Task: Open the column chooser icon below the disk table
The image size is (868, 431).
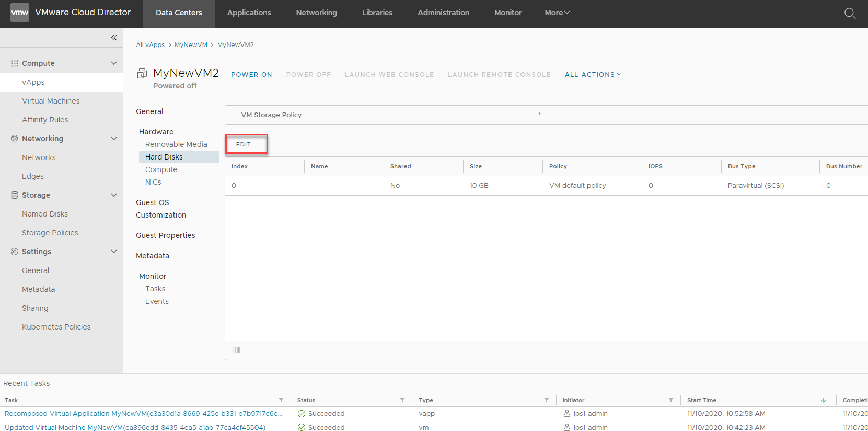Action: click(x=236, y=350)
